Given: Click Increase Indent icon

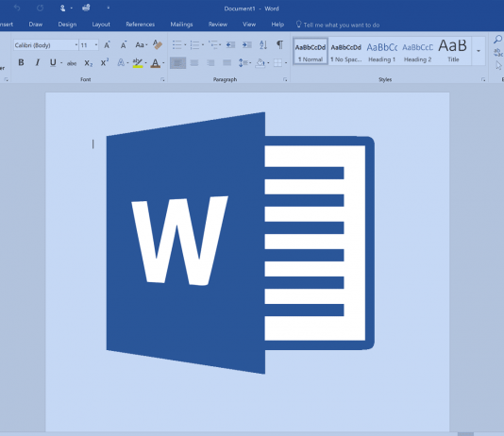Looking at the screenshot, I should tap(247, 44).
